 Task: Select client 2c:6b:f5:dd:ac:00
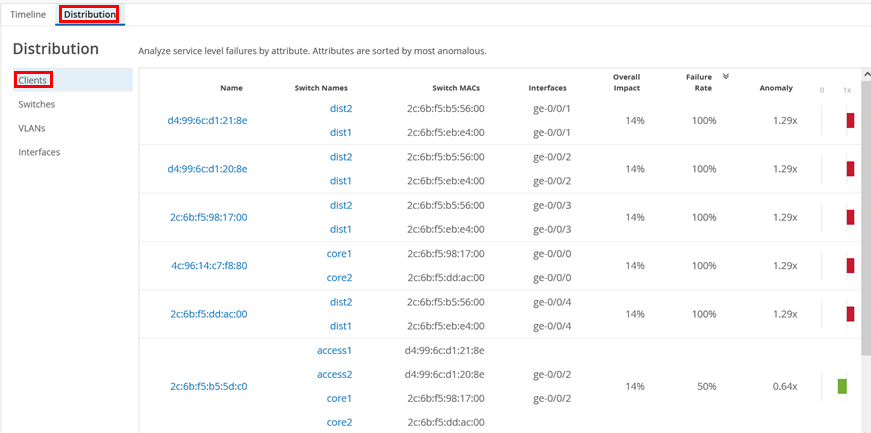coord(208,314)
